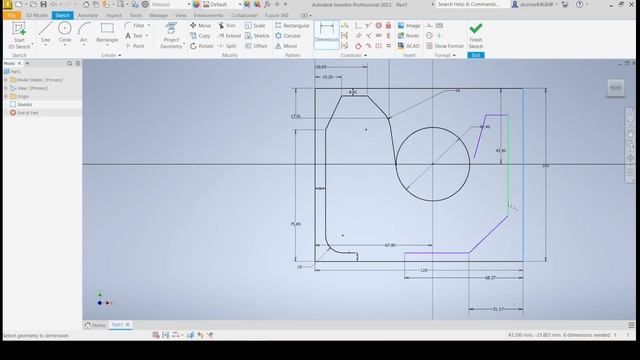Activate the Rotate tool
The height and width of the screenshot is (360, 640).
202,46
